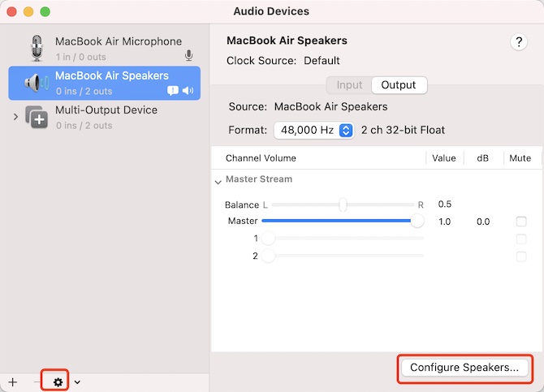Click the plus button to add a device
Screen dimensions: 544x392
13,382
